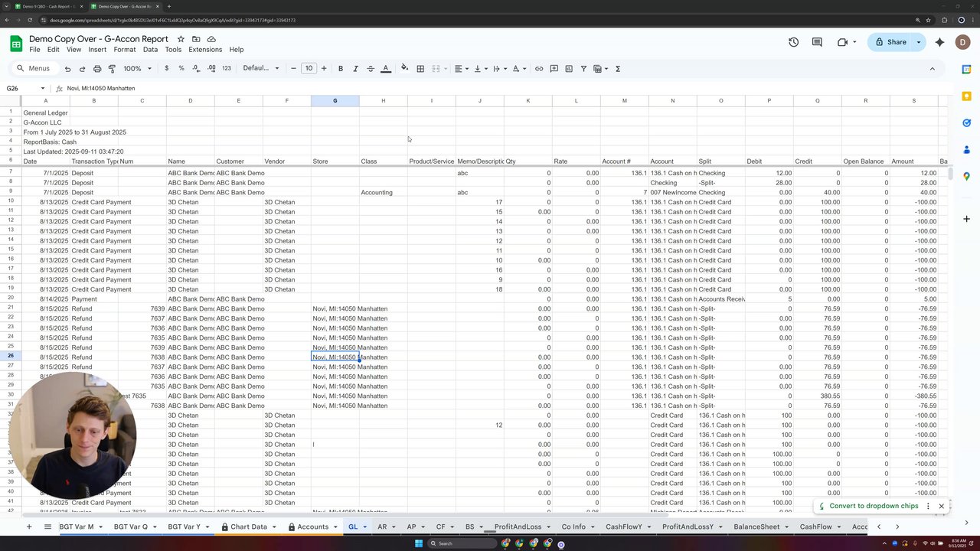This screenshot has width=980, height=551.
Task: Switch to the Chart Data sheet tab
Action: pyautogui.click(x=248, y=527)
